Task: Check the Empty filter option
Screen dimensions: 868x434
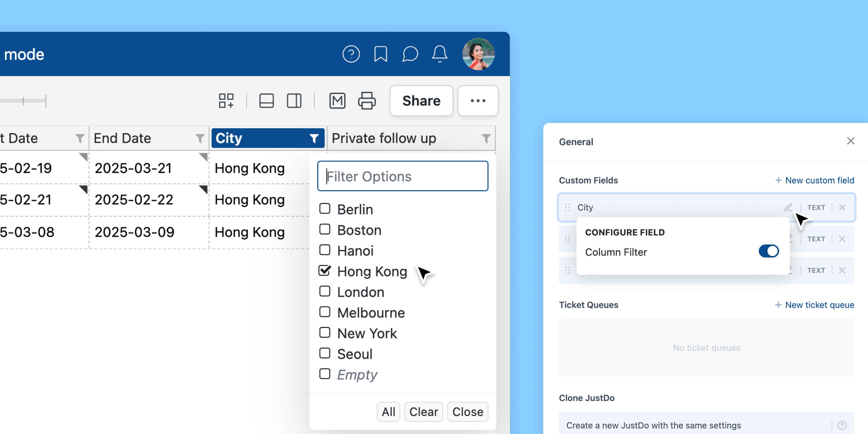Action: click(x=325, y=374)
